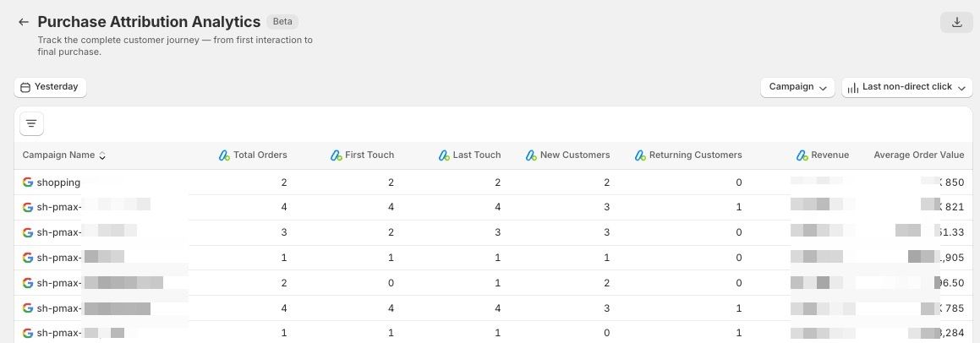The height and width of the screenshot is (343, 980).
Task: Click the icon beside Returning Customers header
Action: 640,155
